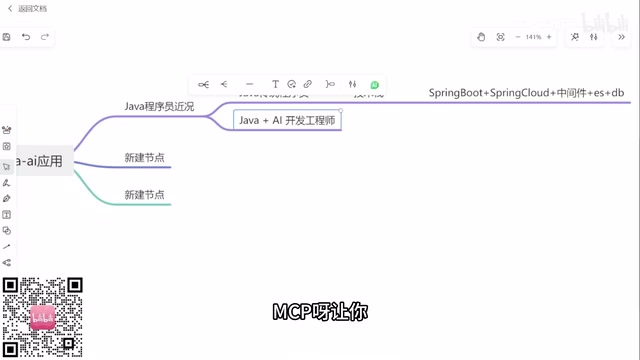Zoom in with the plus button

pos(549,37)
